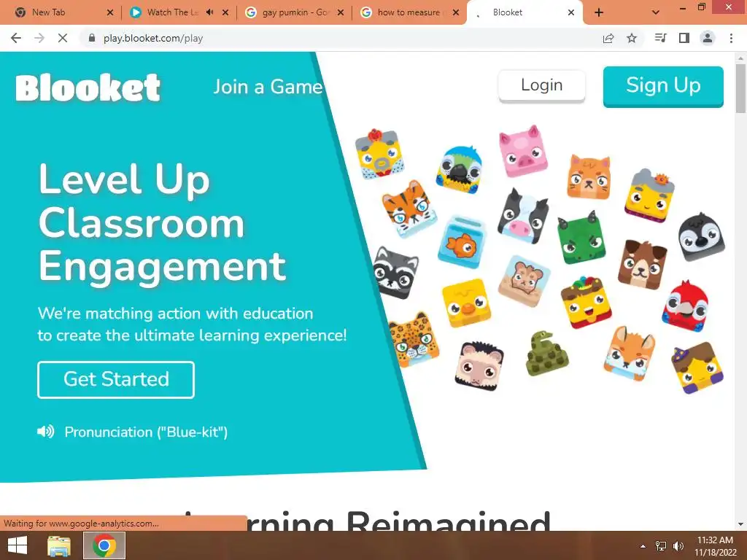
Task: Click the green snake blook
Action: pos(547,354)
